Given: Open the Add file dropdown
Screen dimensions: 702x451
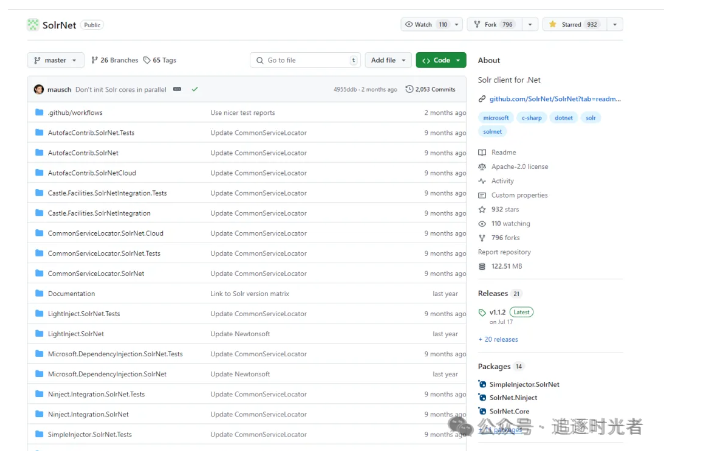Looking at the screenshot, I should (388, 60).
